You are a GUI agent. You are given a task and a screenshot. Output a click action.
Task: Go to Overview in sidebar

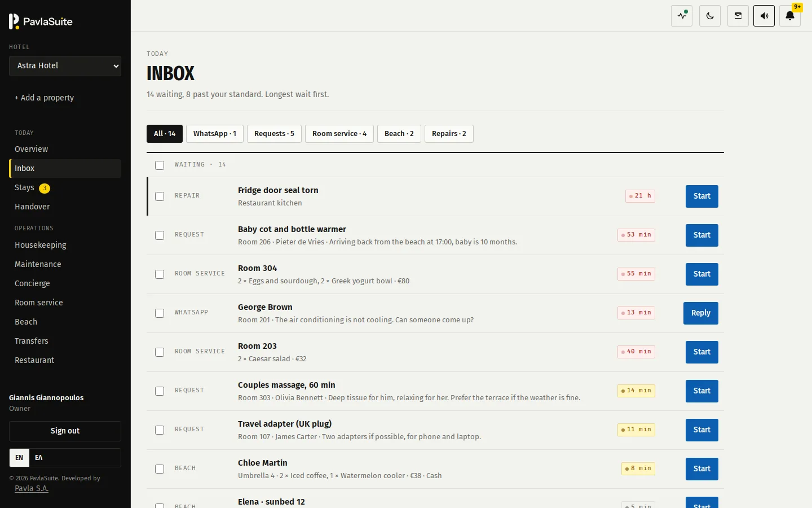pyautogui.click(x=65, y=149)
